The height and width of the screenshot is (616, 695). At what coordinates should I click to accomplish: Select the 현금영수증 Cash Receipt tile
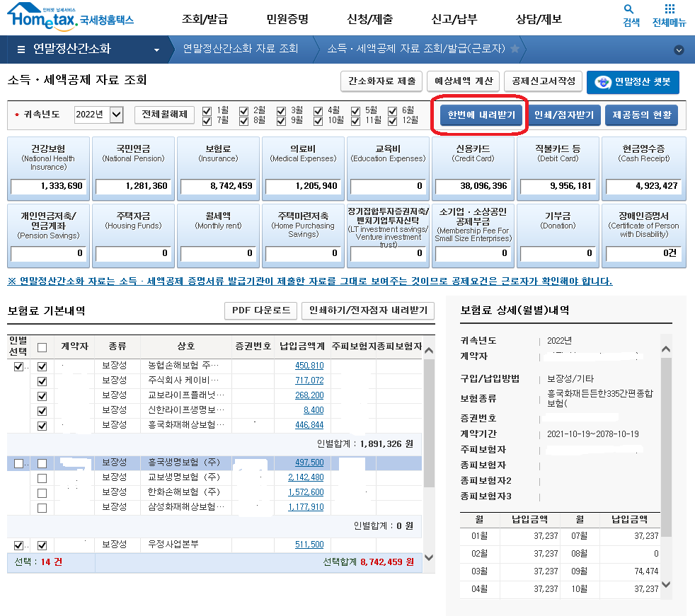point(643,169)
